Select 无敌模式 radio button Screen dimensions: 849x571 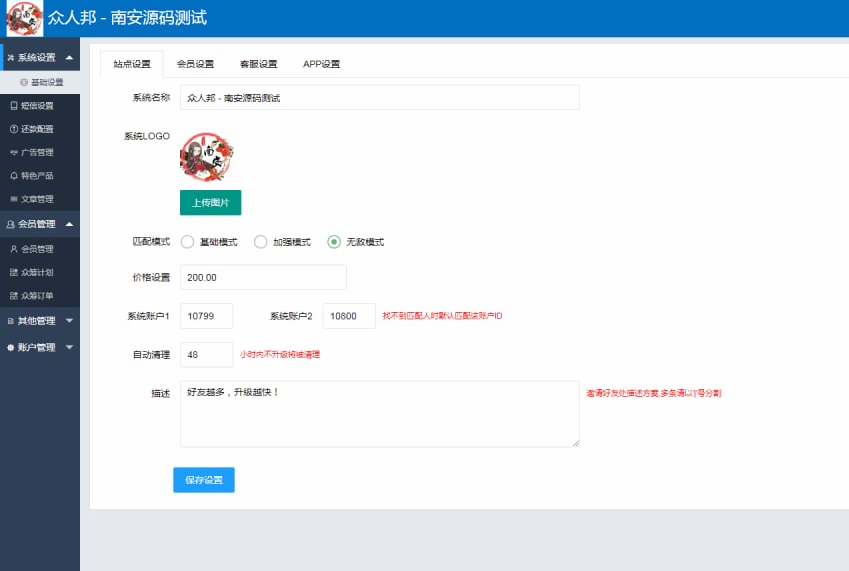[334, 242]
